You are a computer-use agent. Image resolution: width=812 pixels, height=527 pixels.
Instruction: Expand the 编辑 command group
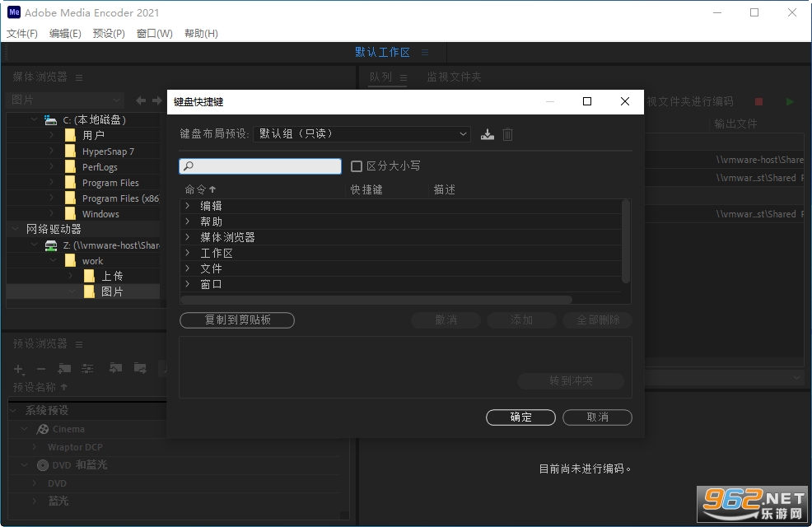[x=188, y=206]
